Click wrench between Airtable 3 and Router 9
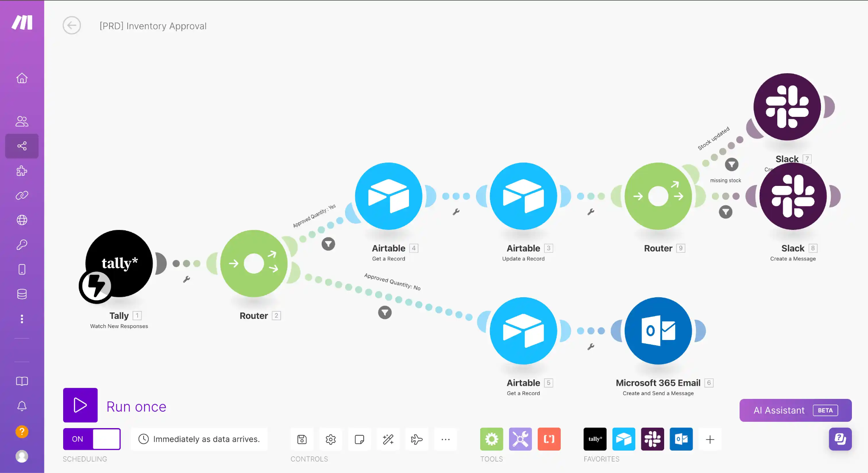 tap(591, 212)
